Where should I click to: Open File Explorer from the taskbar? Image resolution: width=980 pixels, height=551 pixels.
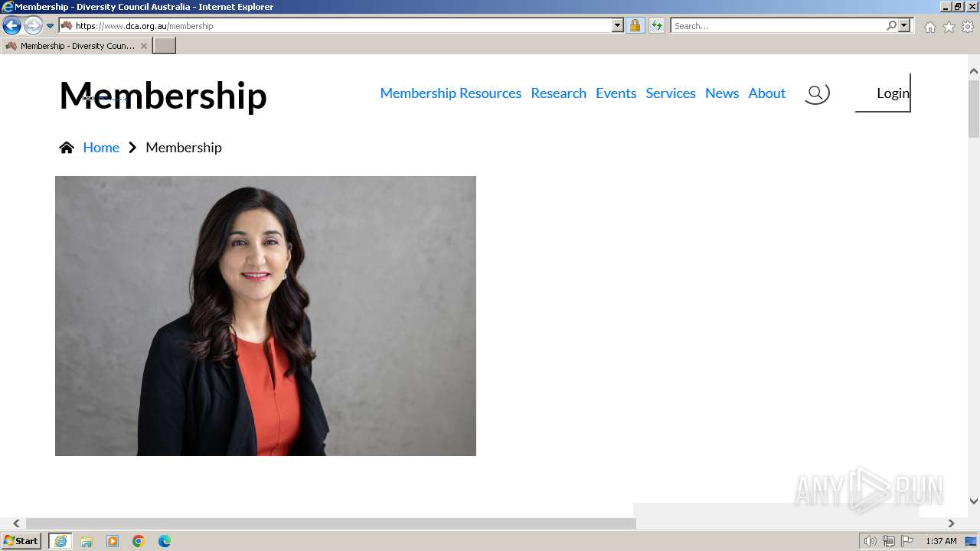[87, 541]
